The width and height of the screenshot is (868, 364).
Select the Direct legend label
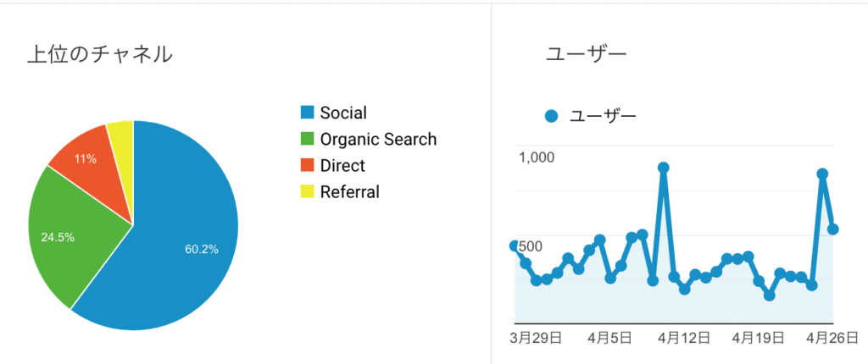[342, 165]
